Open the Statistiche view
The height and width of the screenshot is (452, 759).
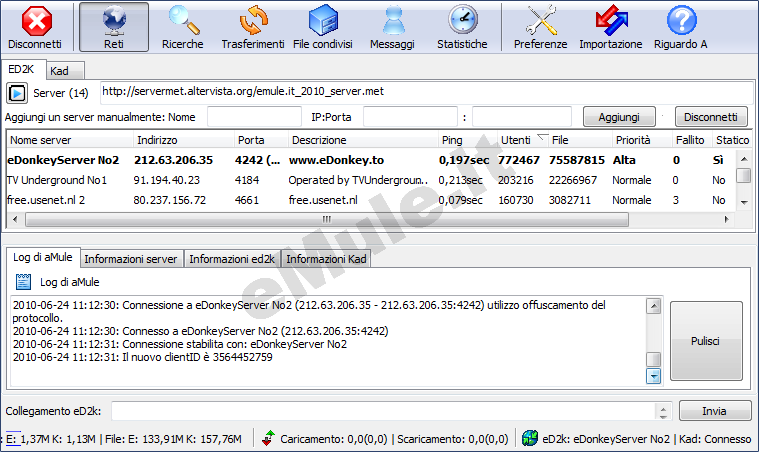(x=462, y=28)
